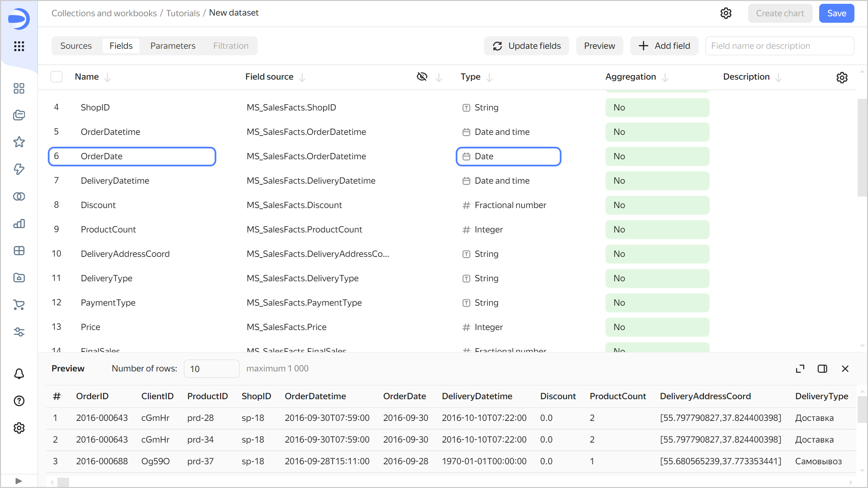
Task: Open the dataset settings gear in the header
Action: coord(726,13)
